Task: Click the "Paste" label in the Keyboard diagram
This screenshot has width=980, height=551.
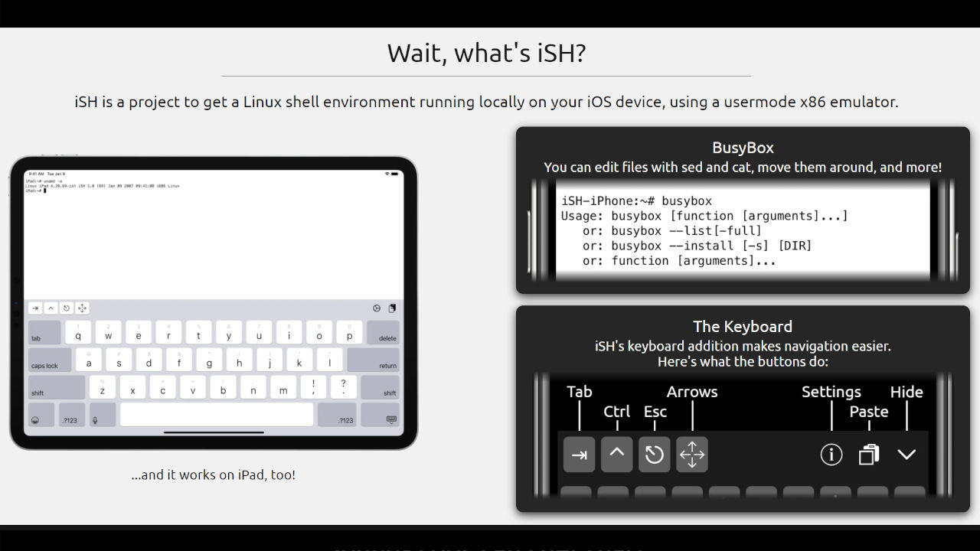Action: click(869, 412)
